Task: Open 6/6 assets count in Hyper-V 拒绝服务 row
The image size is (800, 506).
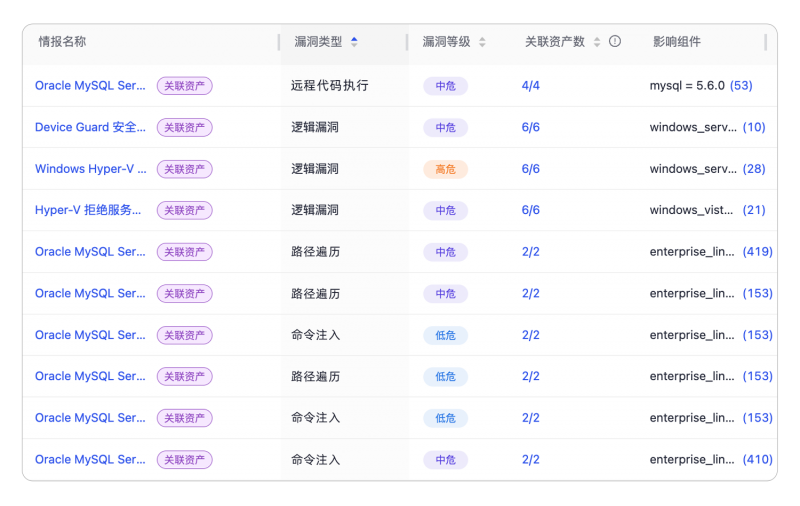Action: point(531,210)
